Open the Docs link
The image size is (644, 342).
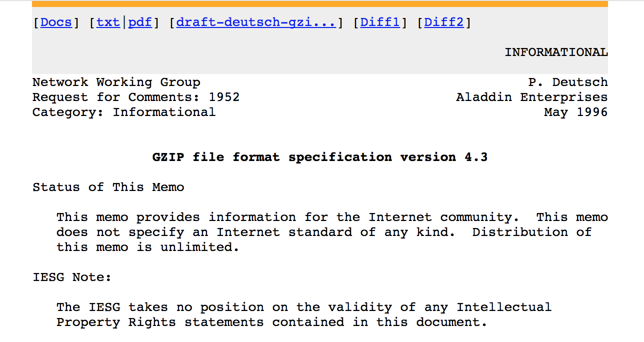point(56,22)
